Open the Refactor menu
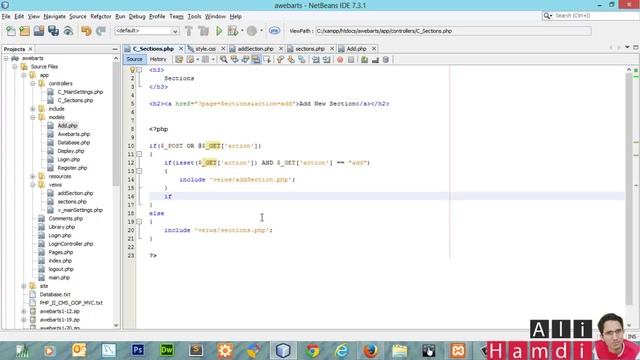Viewport: 640px width, 360px height. point(101,16)
